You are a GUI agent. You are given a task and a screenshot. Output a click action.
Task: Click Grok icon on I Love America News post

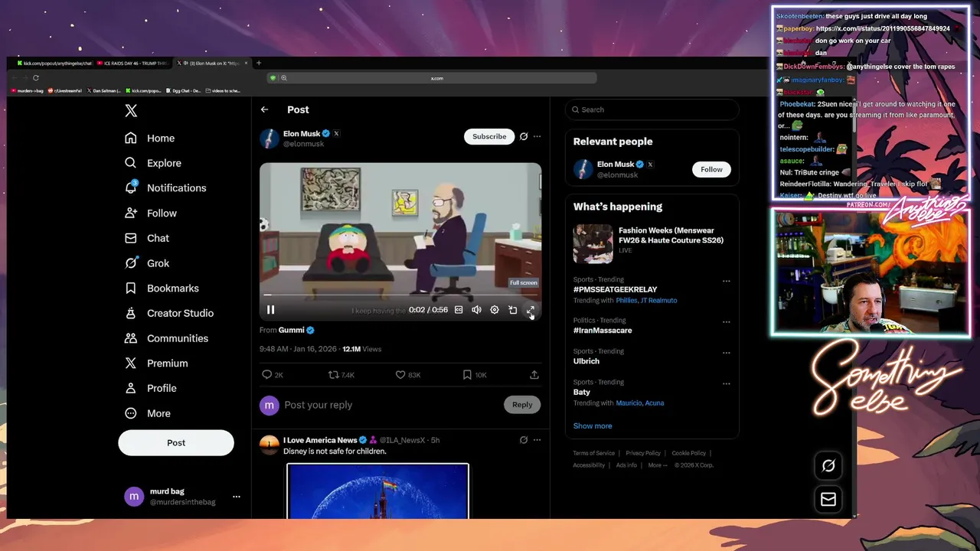[x=524, y=440]
